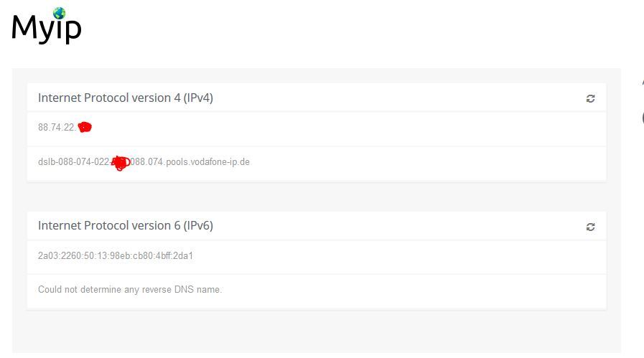Click the cut-off character at top right edge
Viewport: 644px width, 358px height.
pos(643,83)
